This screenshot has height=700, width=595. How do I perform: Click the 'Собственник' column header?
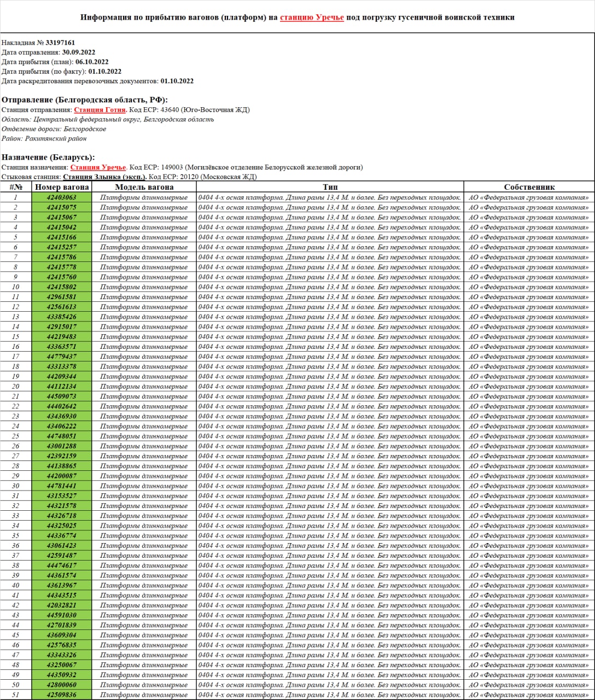click(x=529, y=187)
